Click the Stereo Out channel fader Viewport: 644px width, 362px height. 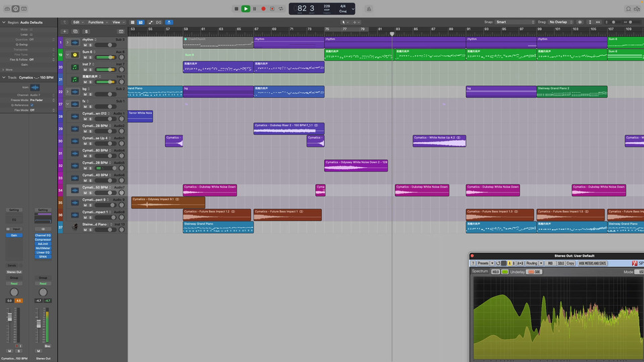[39, 324]
